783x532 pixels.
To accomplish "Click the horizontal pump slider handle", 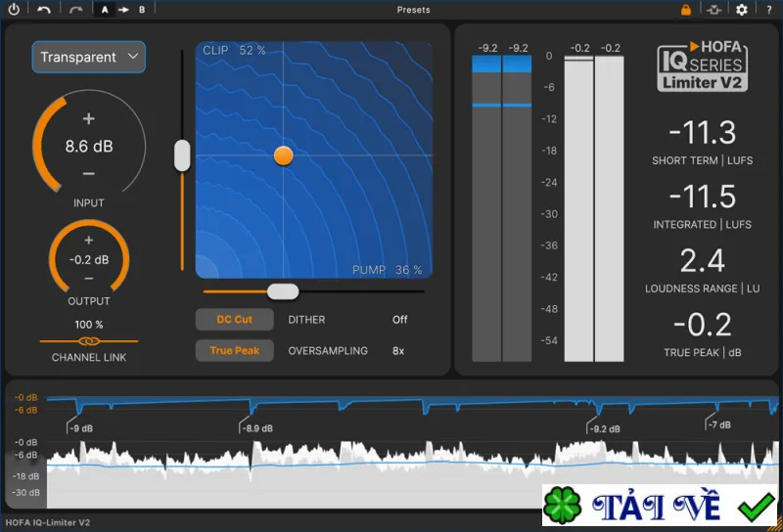I will tap(283, 291).
